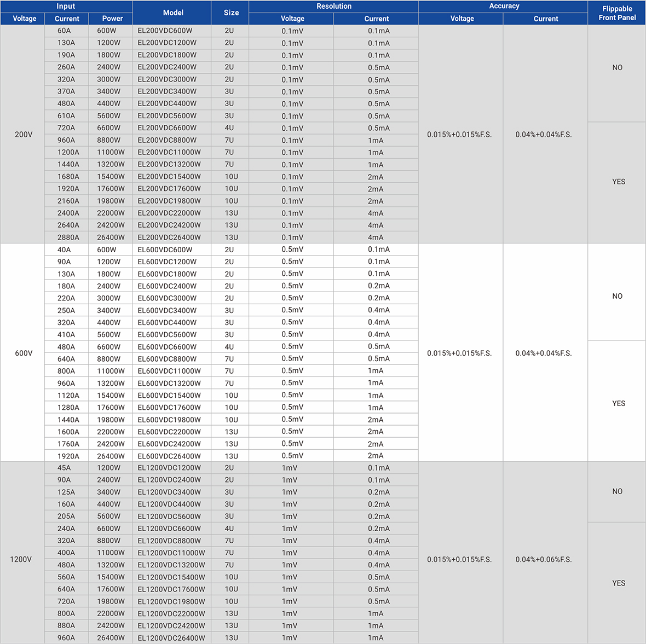Image resolution: width=646 pixels, height=644 pixels.
Task: Click the Input column header
Action: [x=66, y=6]
